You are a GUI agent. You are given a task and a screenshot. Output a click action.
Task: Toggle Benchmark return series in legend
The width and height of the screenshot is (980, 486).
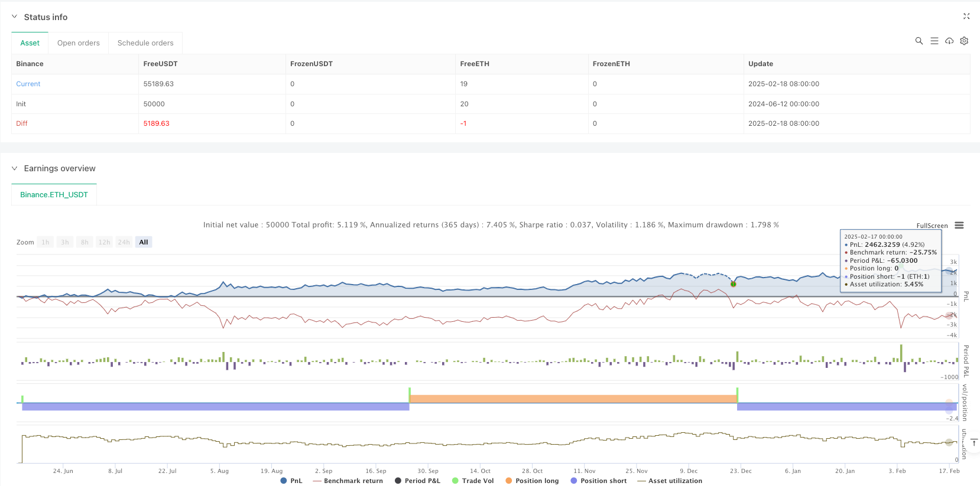click(x=348, y=481)
